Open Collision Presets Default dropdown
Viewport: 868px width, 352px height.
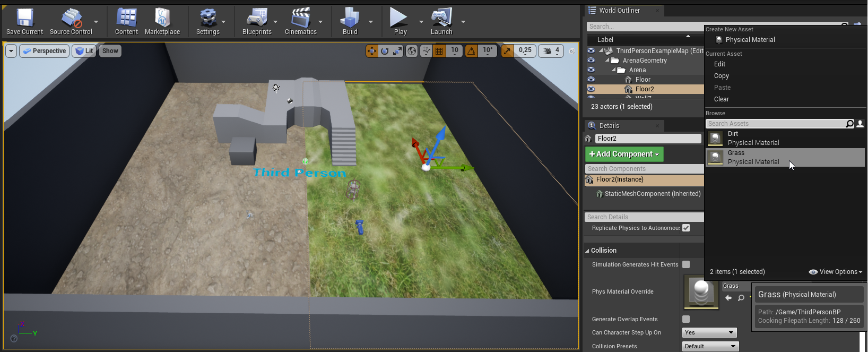(x=710, y=346)
